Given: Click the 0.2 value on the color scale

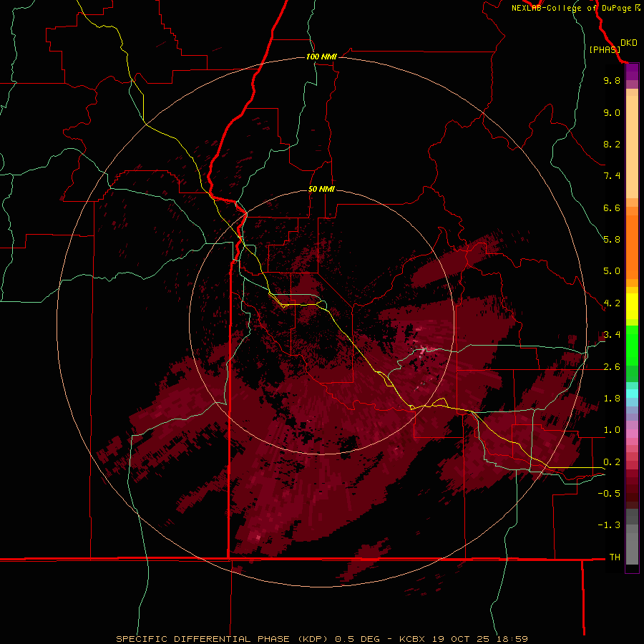Looking at the screenshot, I should click(x=612, y=462).
